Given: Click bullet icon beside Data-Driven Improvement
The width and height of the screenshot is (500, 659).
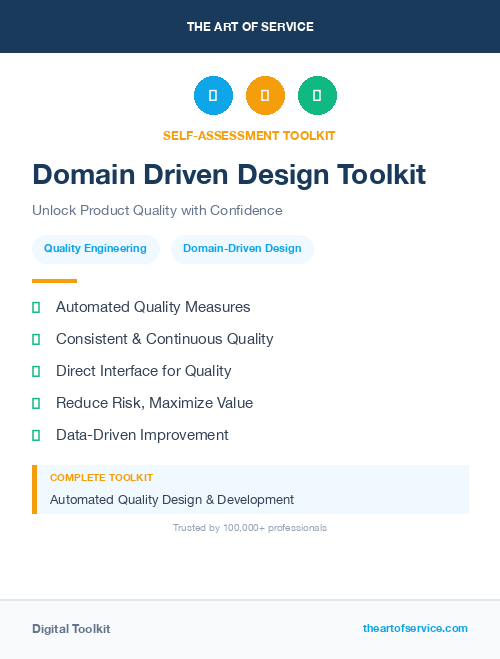Looking at the screenshot, I should coord(36,435).
